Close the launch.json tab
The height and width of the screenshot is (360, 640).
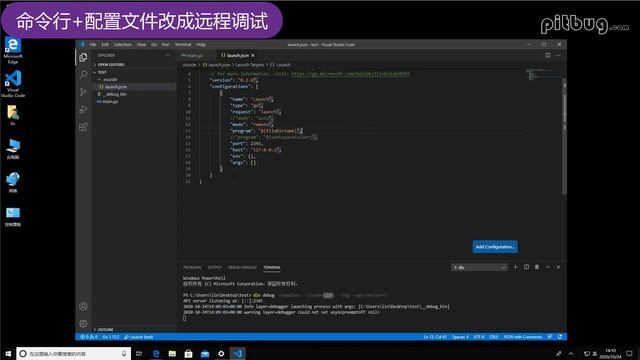253,55
